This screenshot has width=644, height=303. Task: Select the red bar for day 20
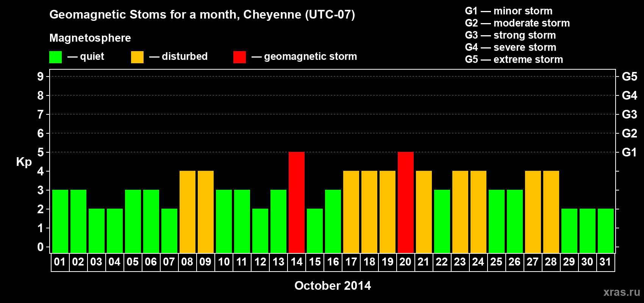406,202
